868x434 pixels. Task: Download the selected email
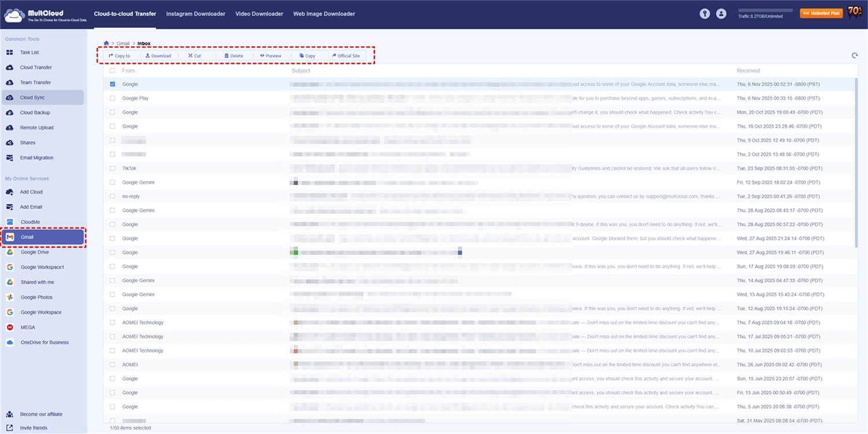tap(158, 56)
